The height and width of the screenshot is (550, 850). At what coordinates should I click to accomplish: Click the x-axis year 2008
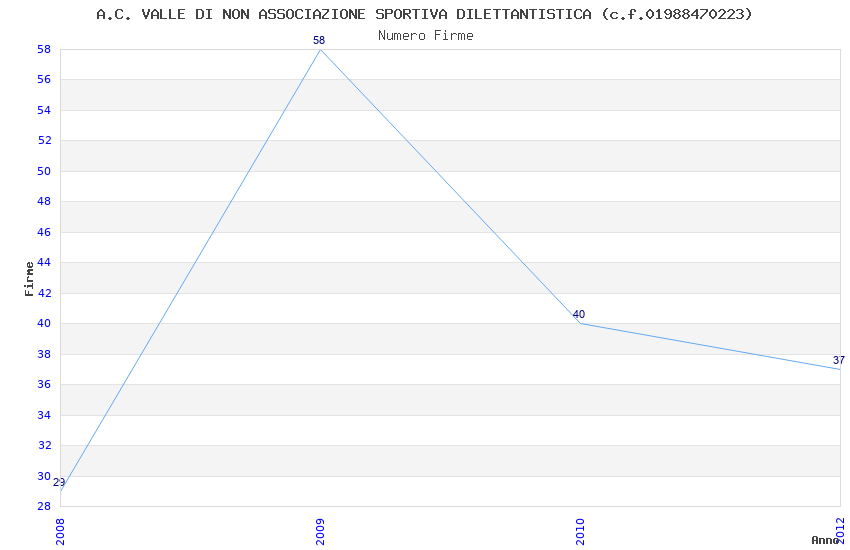tap(60, 532)
